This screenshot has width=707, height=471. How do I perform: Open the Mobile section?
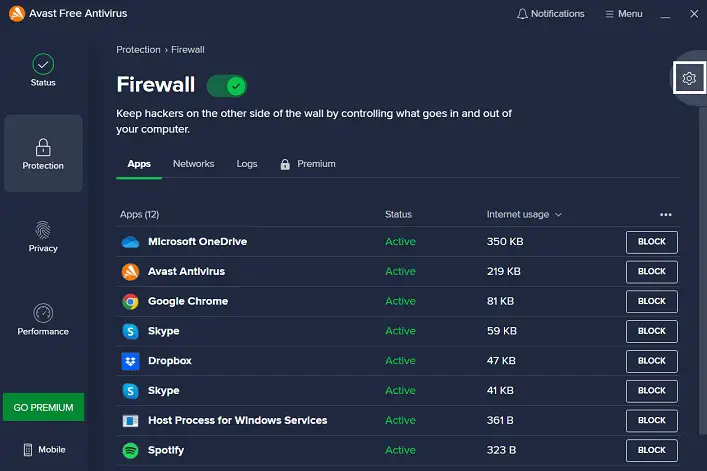tap(44, 449)
